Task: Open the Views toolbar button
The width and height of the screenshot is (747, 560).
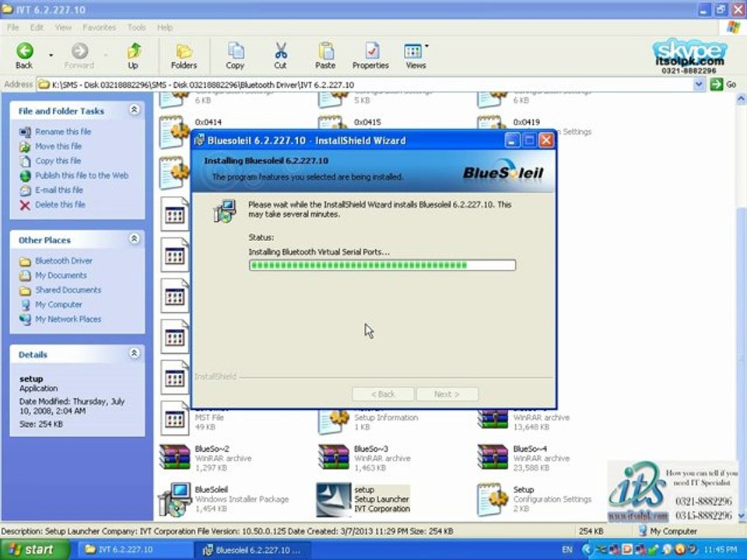Action: click(x=416, y=56)
